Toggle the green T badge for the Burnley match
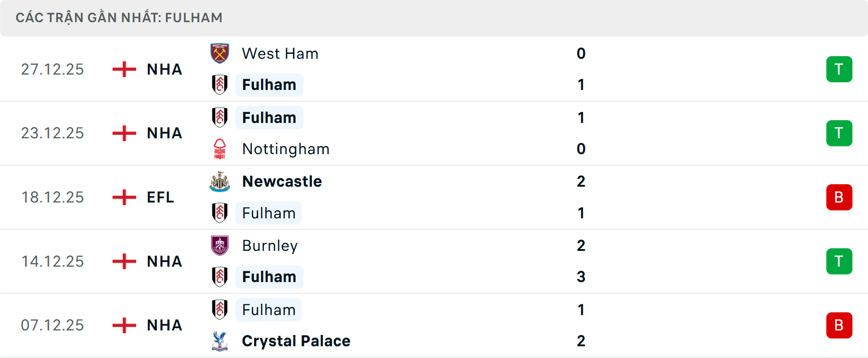This screenshot has width=868, height=358. (x=840, y=261)
